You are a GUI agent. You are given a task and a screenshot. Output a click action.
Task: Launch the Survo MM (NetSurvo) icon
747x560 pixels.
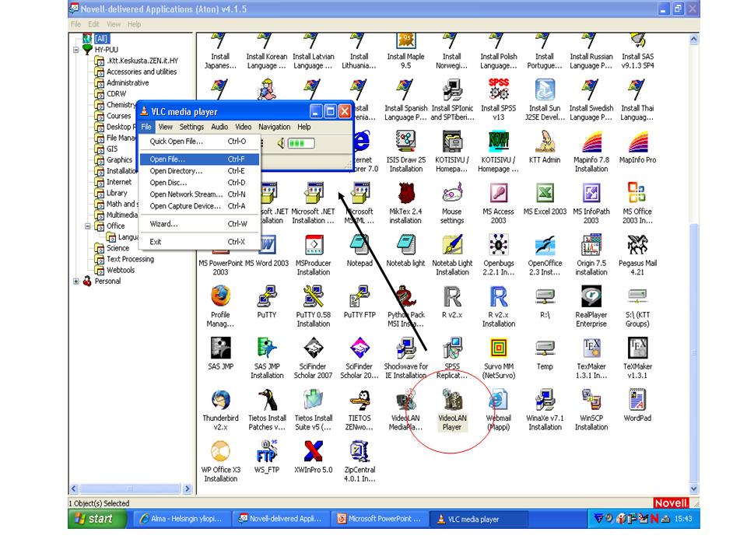click(x=498, y=348)
